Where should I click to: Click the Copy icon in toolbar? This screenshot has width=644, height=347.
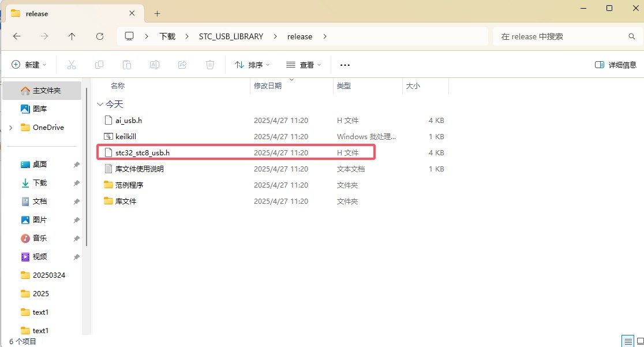pyautogui.click(x=99, y=65)
